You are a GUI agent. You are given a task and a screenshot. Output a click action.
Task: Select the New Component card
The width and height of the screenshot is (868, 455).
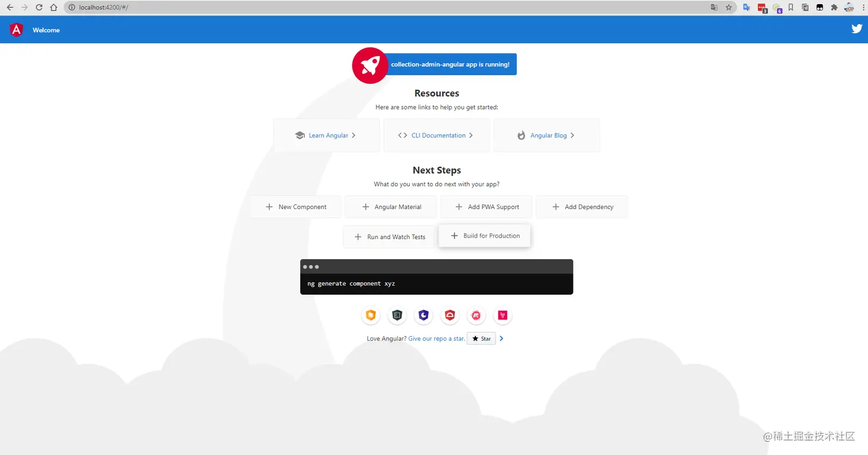click(x=296, y=207)
